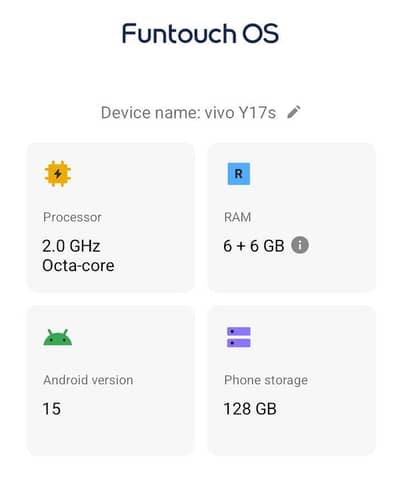
Task: Tap the Android version number 15
Action: point(52,409)
